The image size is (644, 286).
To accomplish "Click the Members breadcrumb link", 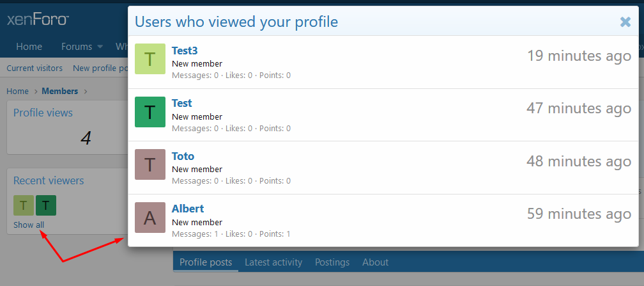I will click(x=60, y=91).
